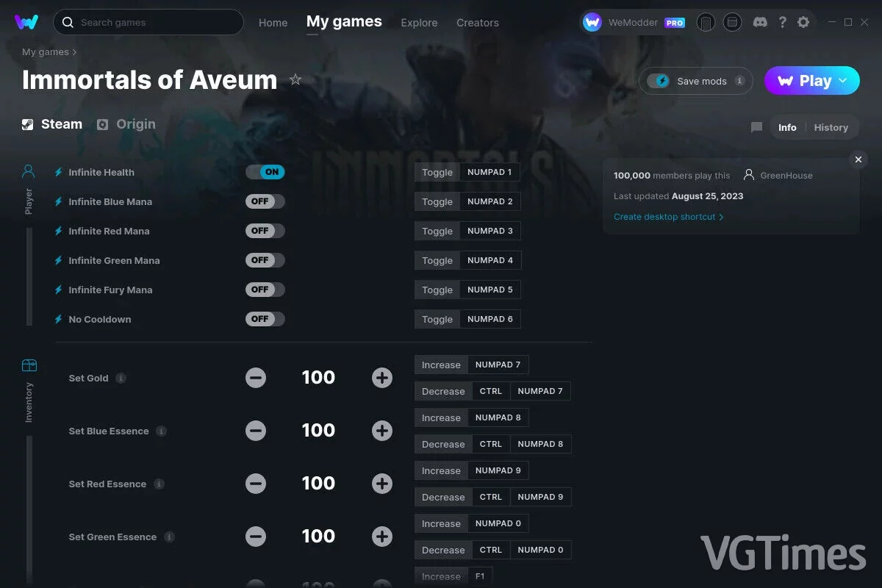
Task: Show Set Blue Essence info icon
Action: click(161, 431)
